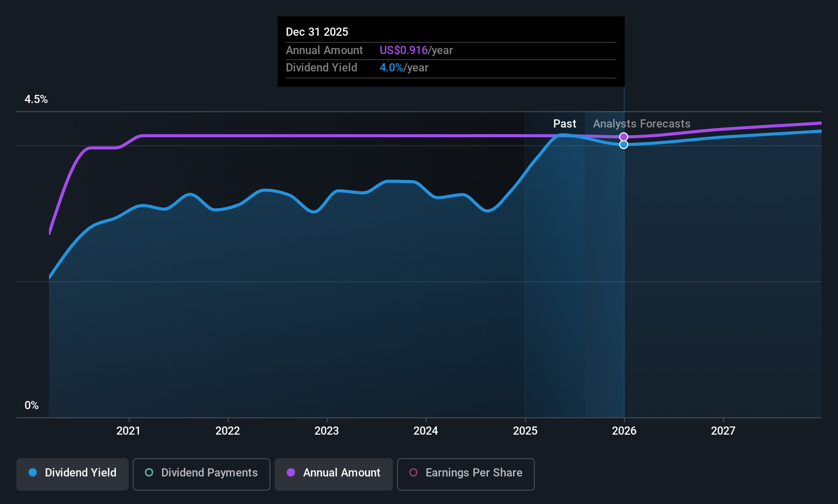838x504 pixels.
Task: Click the Annual Amount tooltip row label
Action: pyautogui.click(x=325, y=50)
